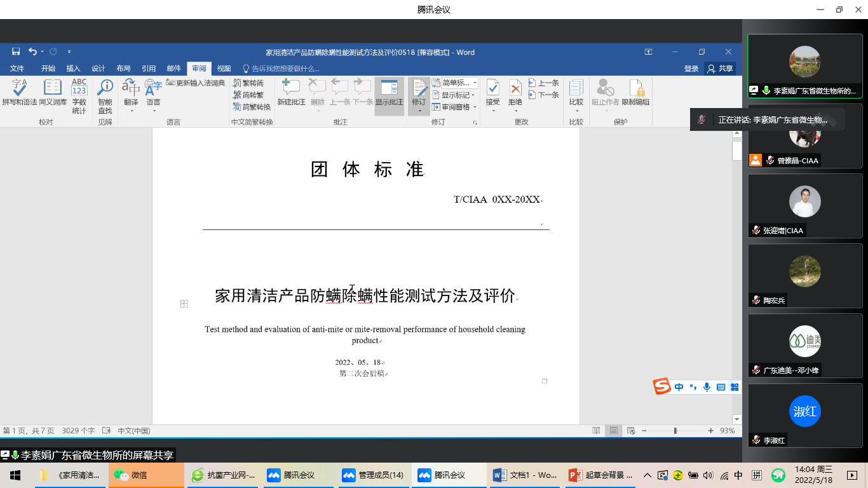Screen dimensions: 868x488
Task: Expand the Translate (翻译) dropdown arrow
Action: (132, 111)
